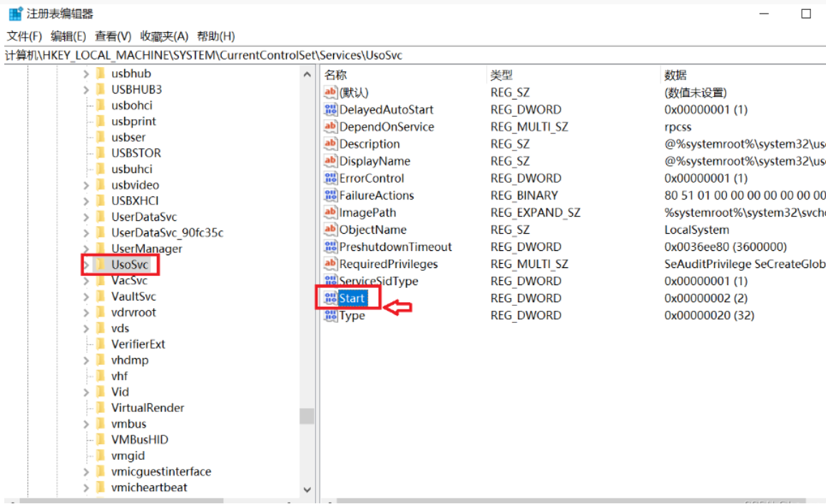Expand the UserManager tree node
Viewport: 826px width, 504px height.
(x=86, y=249)
